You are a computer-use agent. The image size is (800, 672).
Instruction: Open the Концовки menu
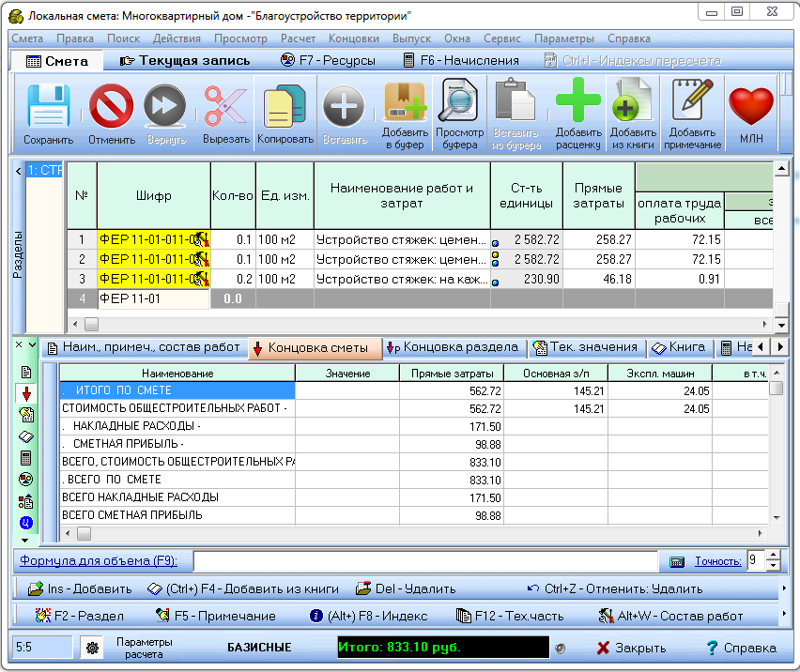tap(354, 38)
